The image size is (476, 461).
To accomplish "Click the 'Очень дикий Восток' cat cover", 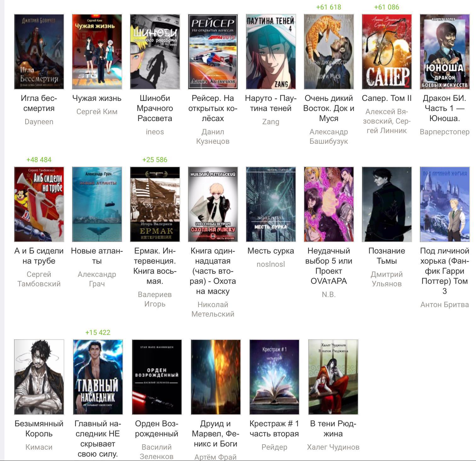I will pyautogui.click(x=329, y=52).
